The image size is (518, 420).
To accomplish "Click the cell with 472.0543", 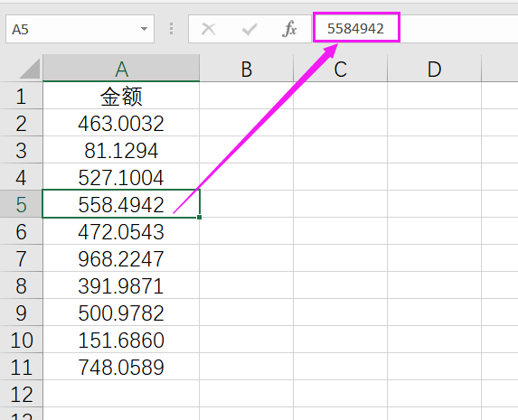I will 121,231.
